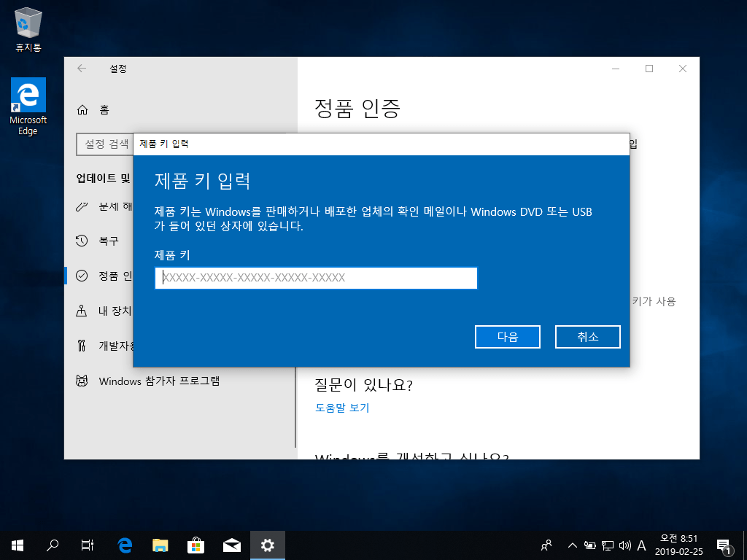Open 내 장치 찾기 sidebar icon
This screenshot has width=747, height=560.
coord(82,311)
